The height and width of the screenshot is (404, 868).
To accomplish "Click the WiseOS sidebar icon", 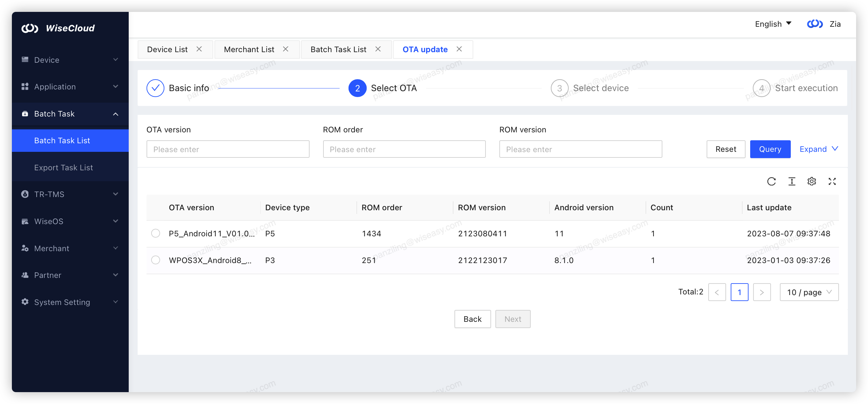I will (25, 221).
